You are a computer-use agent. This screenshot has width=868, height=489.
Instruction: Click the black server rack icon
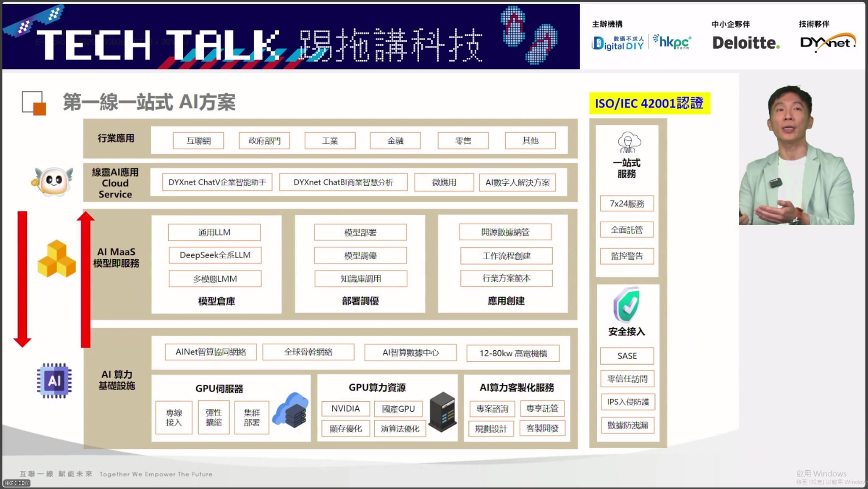[442, 411]
